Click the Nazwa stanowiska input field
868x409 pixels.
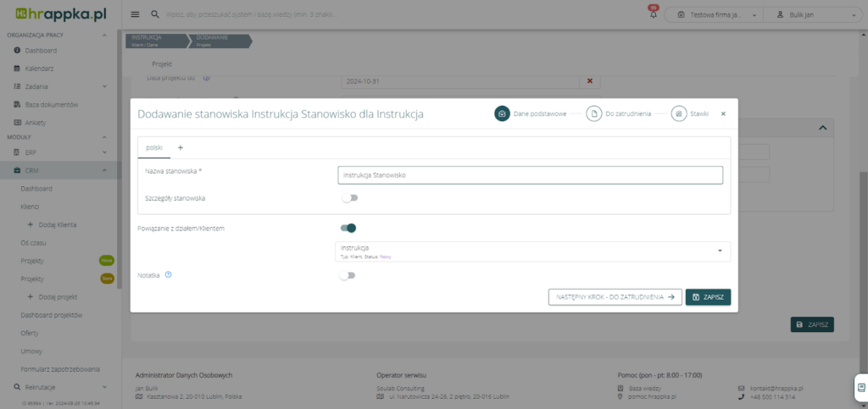click(530, 174)
